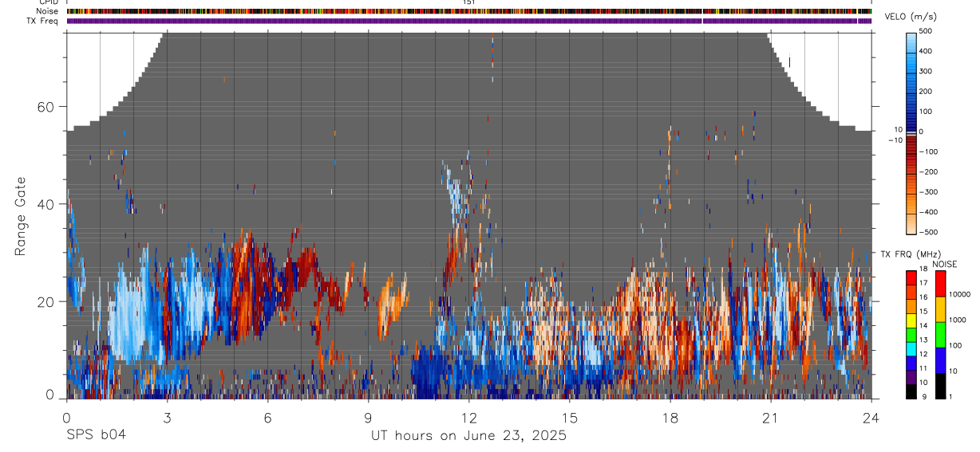
Task: Click the 'Noise' row label at top left
Action: (49, 11)
